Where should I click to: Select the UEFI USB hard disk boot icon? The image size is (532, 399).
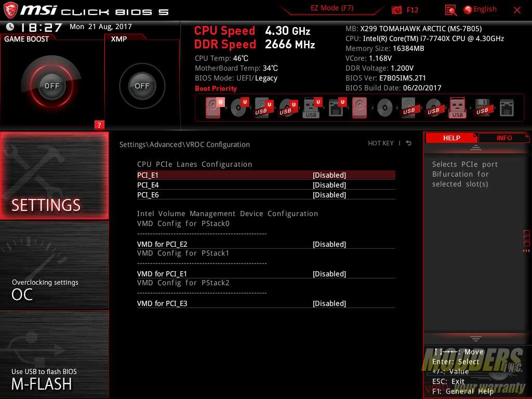263,108
